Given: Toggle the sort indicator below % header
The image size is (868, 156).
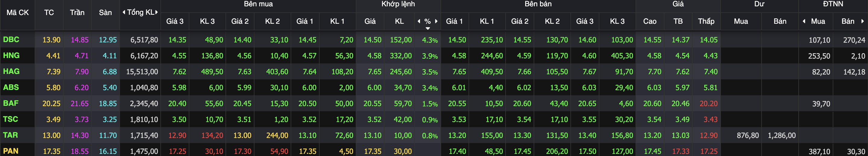Looking at the screenshot, I should pos(428,29).
